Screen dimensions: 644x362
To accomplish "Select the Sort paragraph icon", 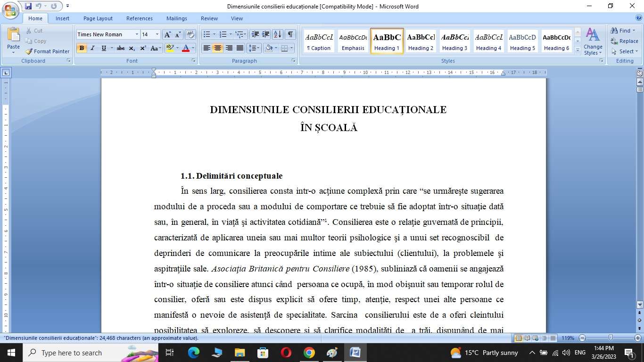I will [x=278, y=34].
